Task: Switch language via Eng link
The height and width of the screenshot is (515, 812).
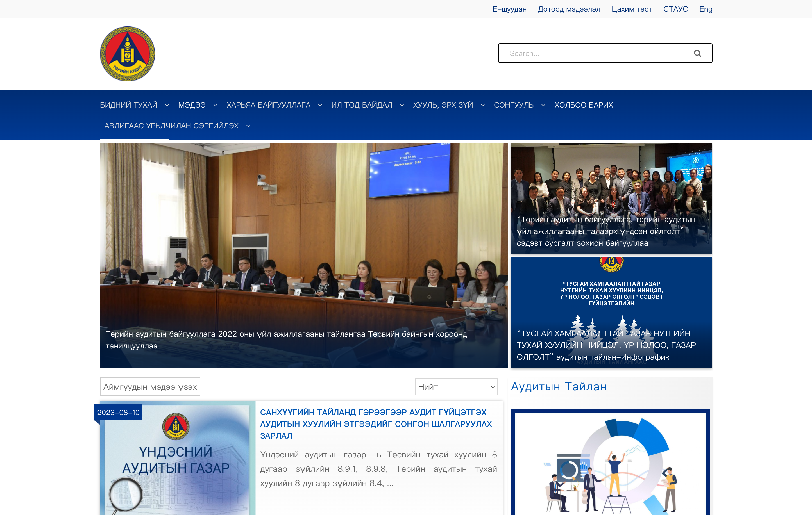Action: tap(706, 9)
